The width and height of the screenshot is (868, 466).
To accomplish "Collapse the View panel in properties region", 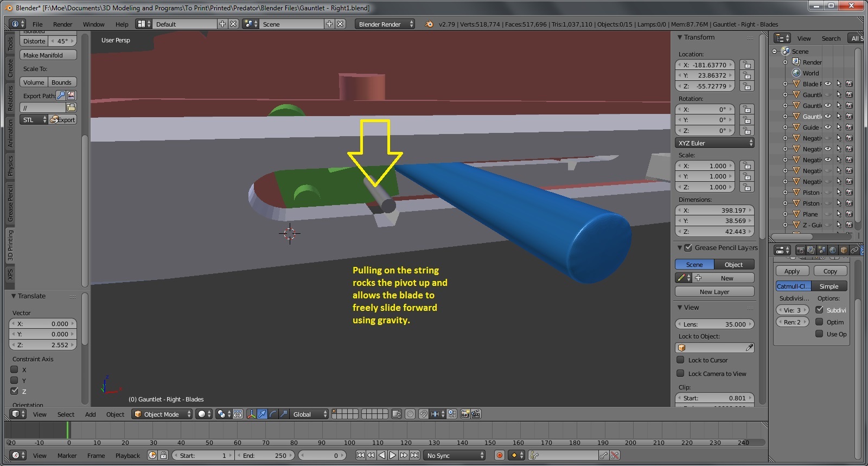I will (680, 308).
